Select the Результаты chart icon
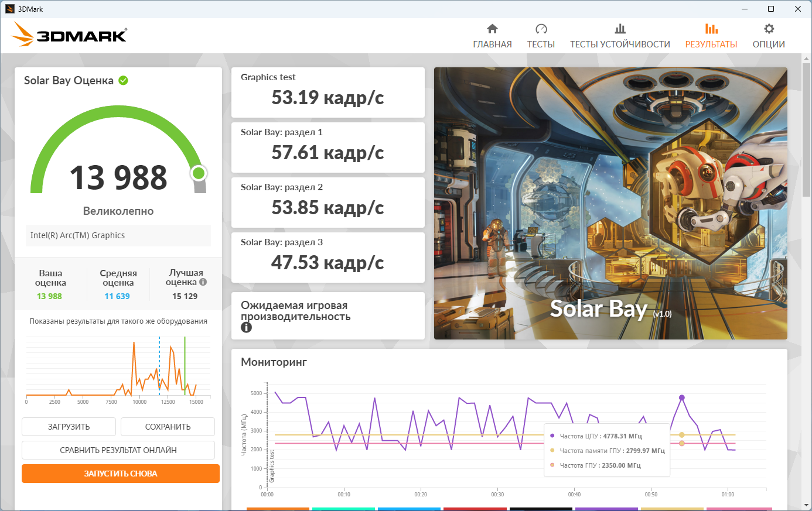The width and height of the screenshot is (812, 511). click(x=711, y=29)
